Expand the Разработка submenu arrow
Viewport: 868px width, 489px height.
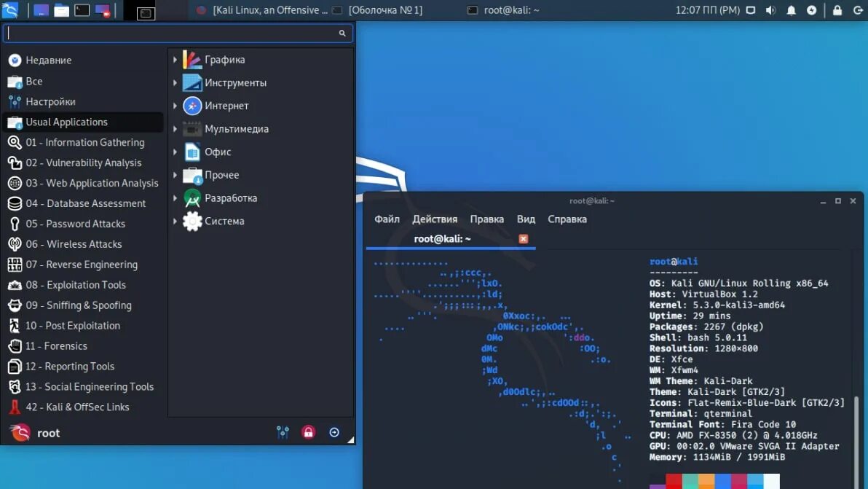(175, 197)
